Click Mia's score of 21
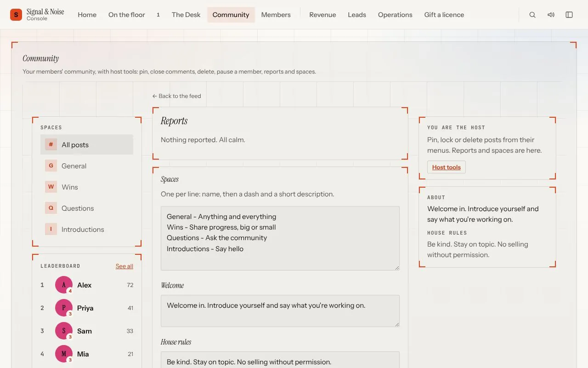Image resolution: width=588 pixels, height=368 pixels. pos(130,354)
